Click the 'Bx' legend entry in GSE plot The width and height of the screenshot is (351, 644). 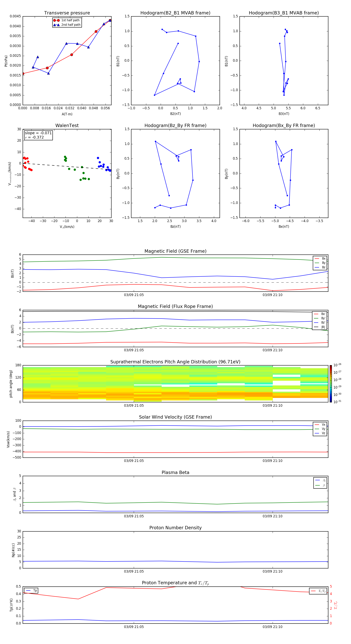tap(320, 259)
